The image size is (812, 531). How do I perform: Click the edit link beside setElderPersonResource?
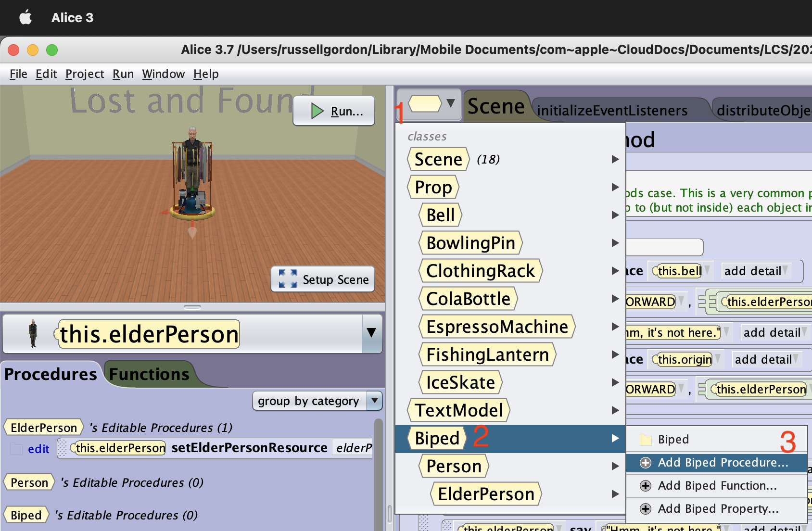tap(38, 449)
